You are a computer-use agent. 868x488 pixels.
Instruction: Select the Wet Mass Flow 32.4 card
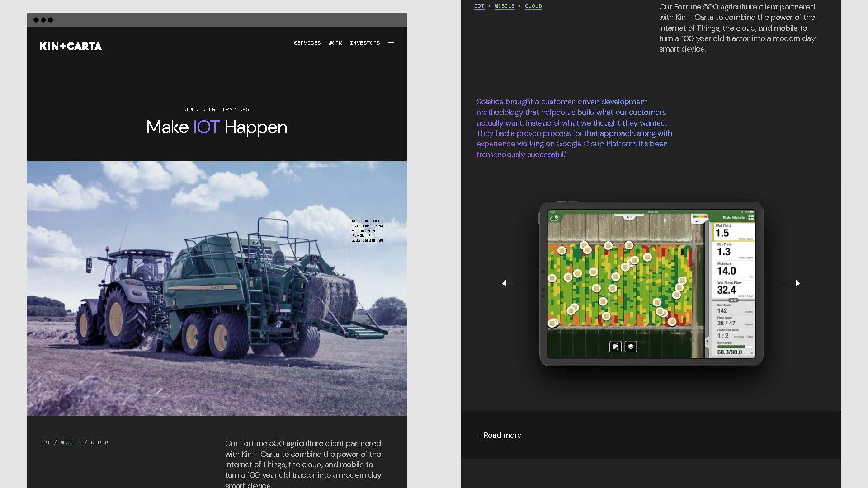[x=733, y=289]
